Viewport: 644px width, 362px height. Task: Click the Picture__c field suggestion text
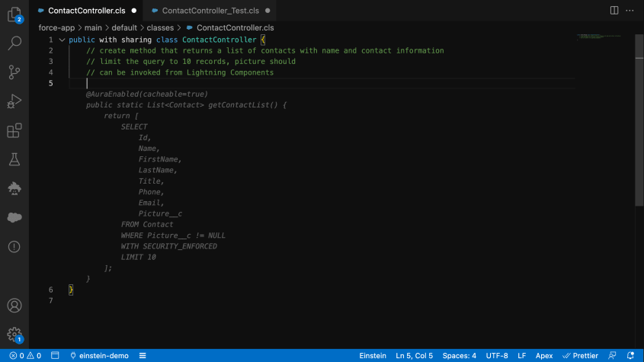pyautogui.click(x=160, y=213)
